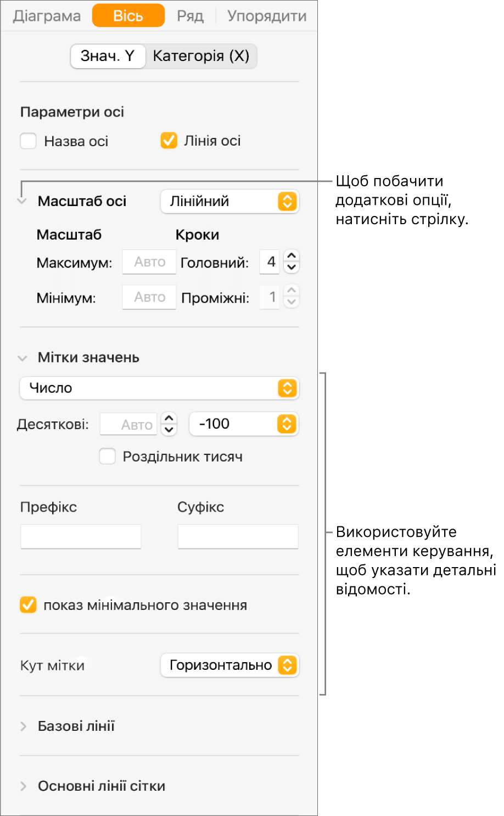Click the Мінімум scale input field
Viewport: 504px width, 816px height.
click(x=149, y=297)
